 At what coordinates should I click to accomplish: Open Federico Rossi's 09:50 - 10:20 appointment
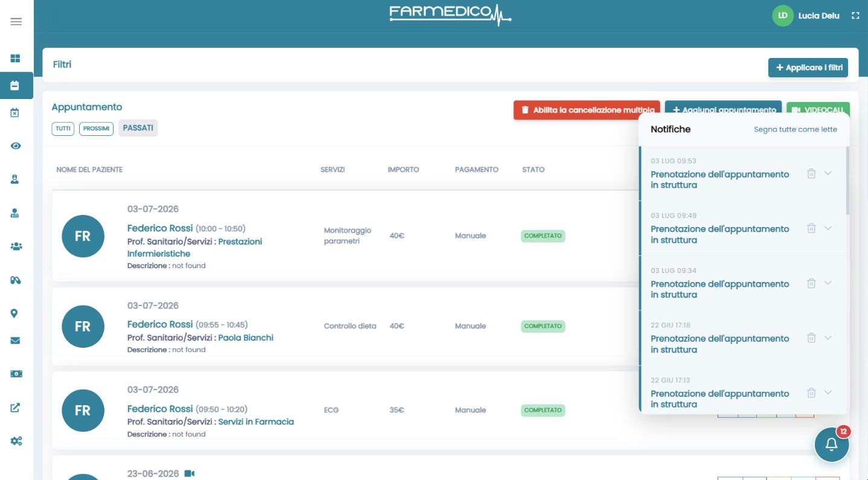pos(160,409)
